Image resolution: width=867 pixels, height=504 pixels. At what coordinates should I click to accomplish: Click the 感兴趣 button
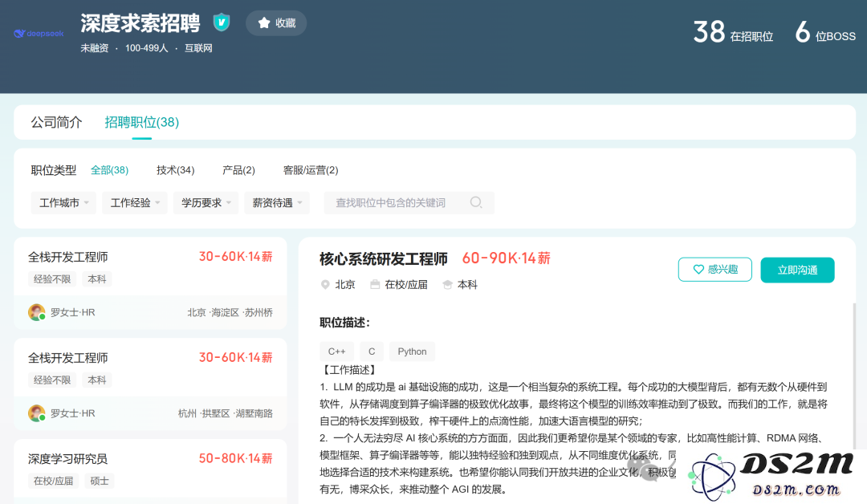pyautogui.click(x=715, y=270)
